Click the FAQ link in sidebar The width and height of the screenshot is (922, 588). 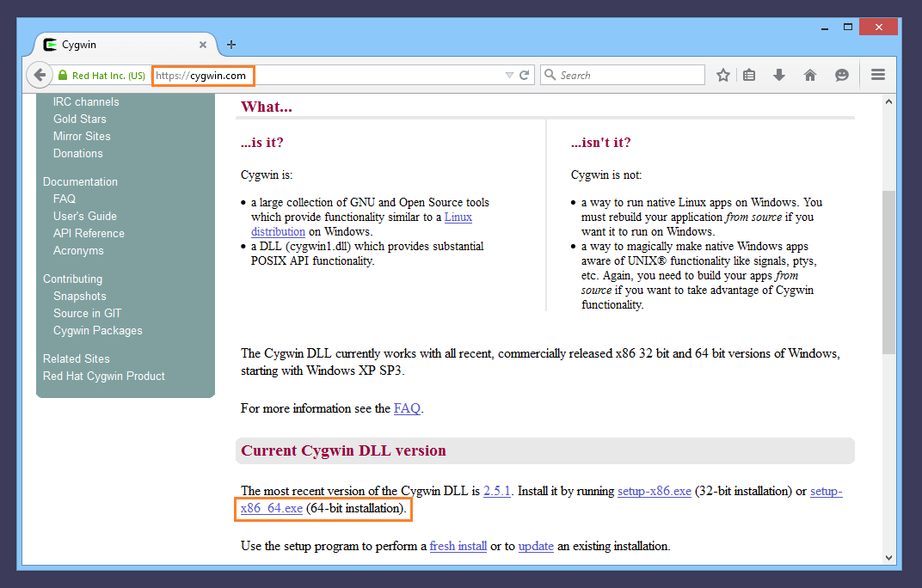65,199
